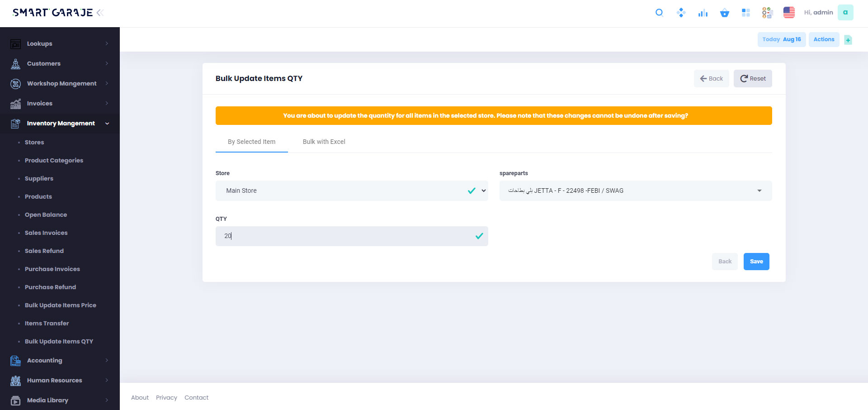Viewport: 868px width, 410px height.
Task: Open Purchase Refund submenu item
Action: click(50, 287)
